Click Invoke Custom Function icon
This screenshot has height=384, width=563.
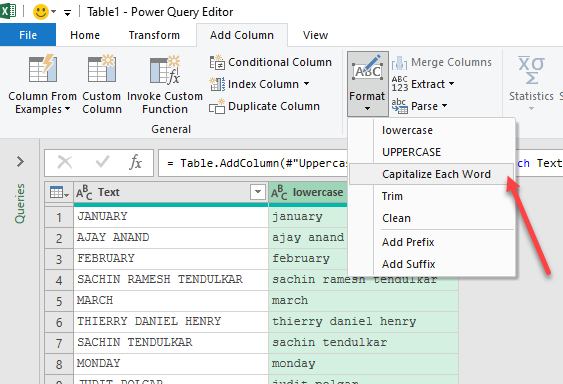click(165, 70)
